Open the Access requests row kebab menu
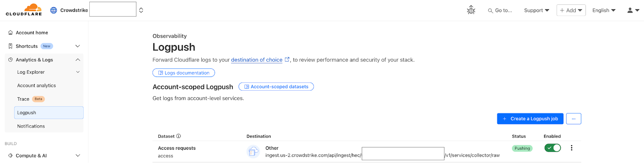Screen dimensions: 644x163 pos(572,148)
